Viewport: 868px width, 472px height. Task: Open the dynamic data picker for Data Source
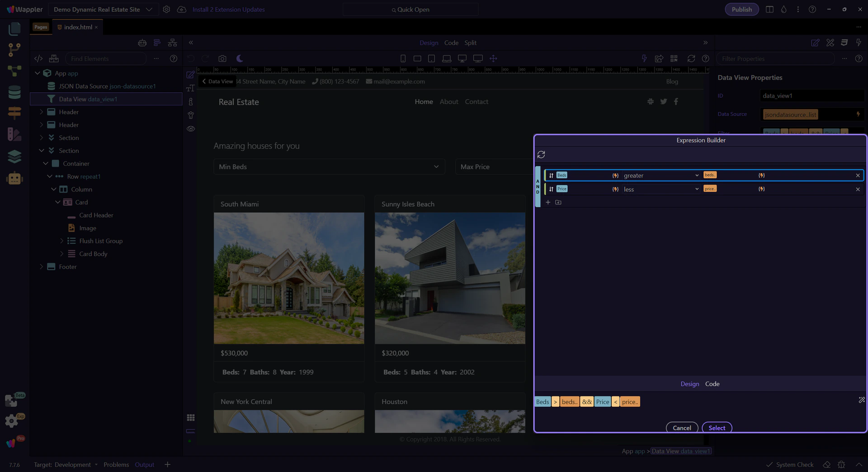tap(858, 114)
